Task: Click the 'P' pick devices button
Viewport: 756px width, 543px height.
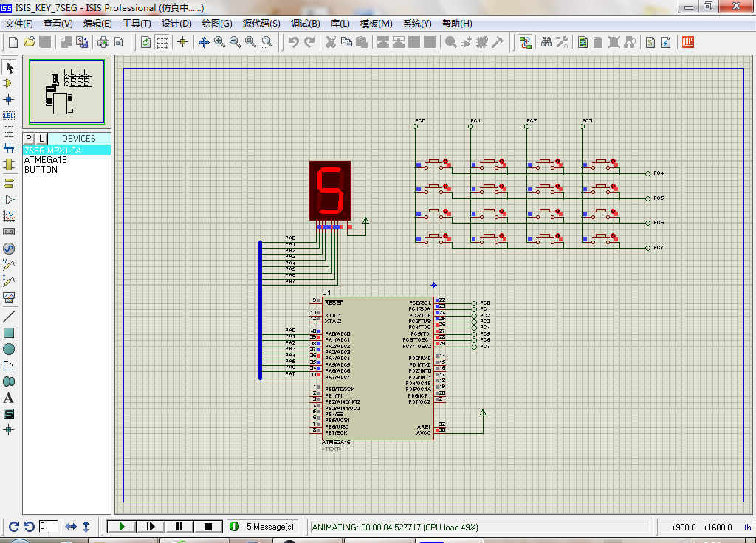Action: click(29, 138)
